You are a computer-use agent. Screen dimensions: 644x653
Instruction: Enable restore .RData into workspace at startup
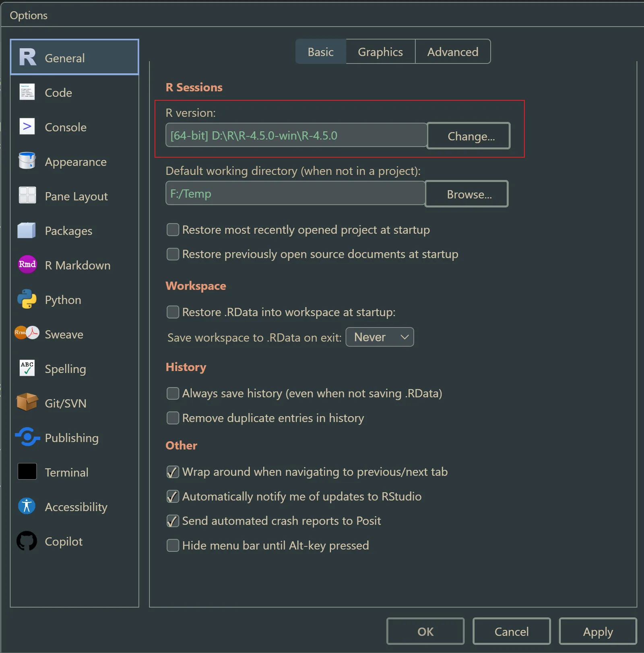coord(173,312)
